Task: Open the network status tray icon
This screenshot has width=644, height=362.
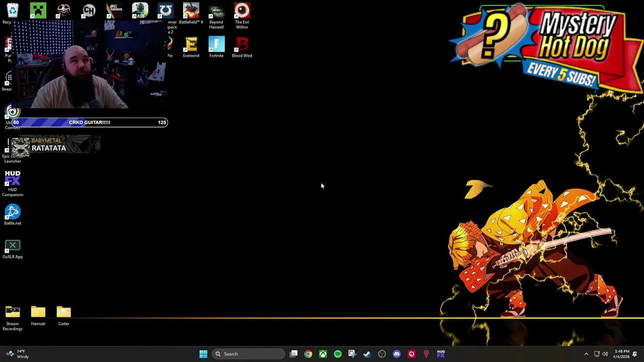Action: [x=597, y=354]
